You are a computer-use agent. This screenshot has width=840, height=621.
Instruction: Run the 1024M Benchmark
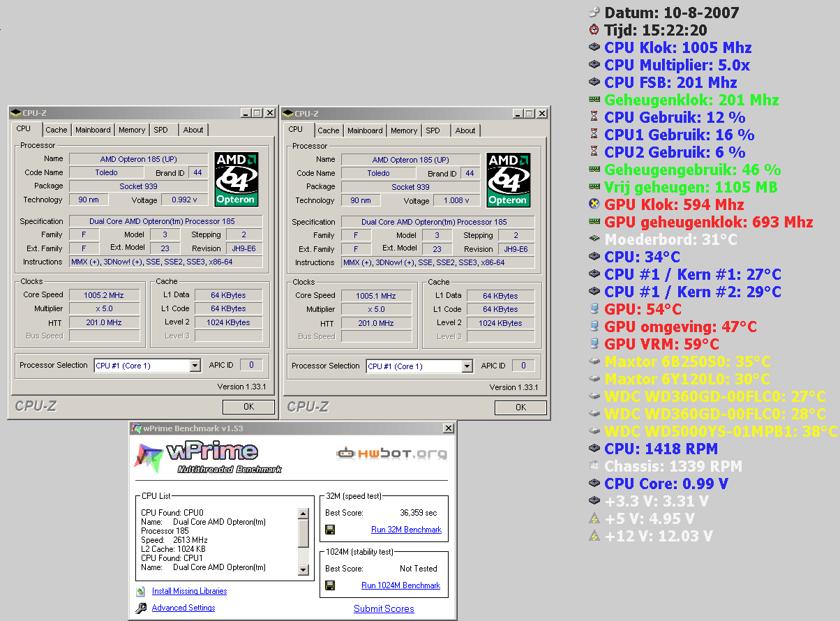(x=400, y=585)
